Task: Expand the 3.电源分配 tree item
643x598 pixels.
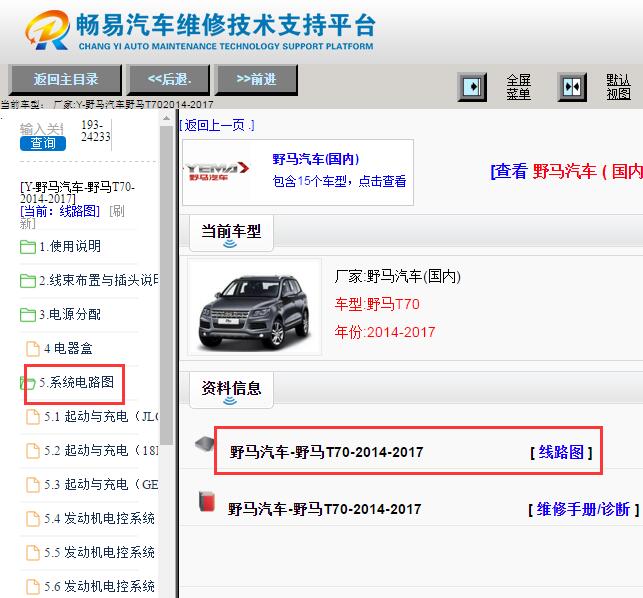Action: click(x=70, y=315)
